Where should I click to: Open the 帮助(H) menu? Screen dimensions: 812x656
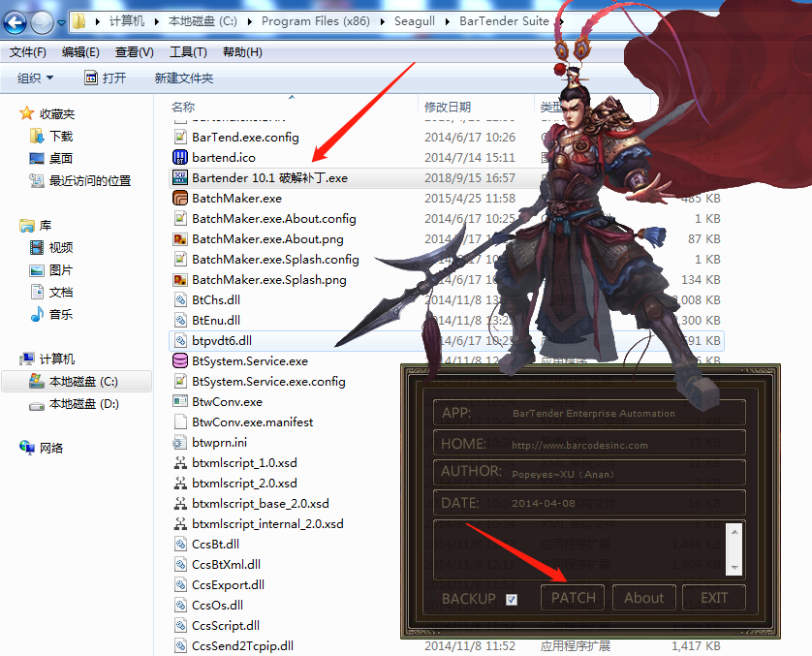pos(242,52)
